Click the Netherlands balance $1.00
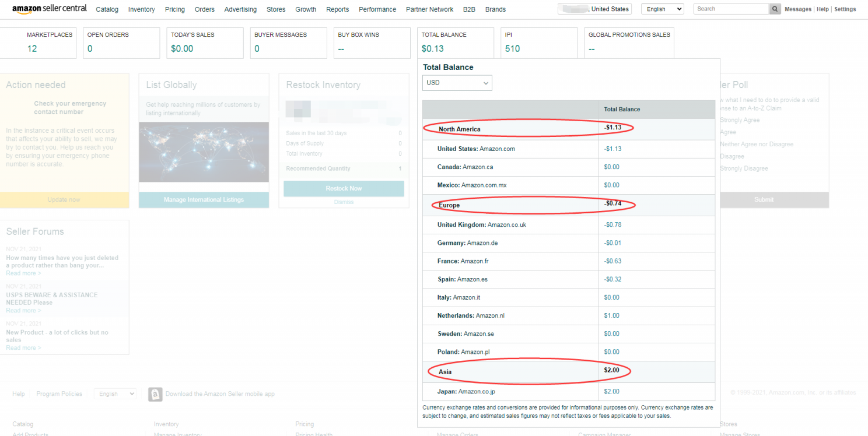 pyautogui.click(x=612, y=315)
